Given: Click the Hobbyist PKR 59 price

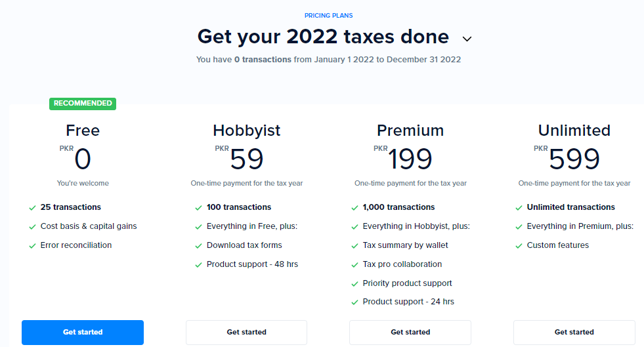Looking at the screenshot, I should [240, 157].
